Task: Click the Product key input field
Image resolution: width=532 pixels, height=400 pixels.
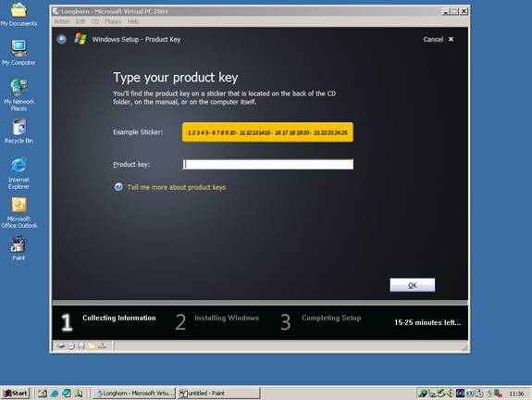Action: [x=267, y=164]
